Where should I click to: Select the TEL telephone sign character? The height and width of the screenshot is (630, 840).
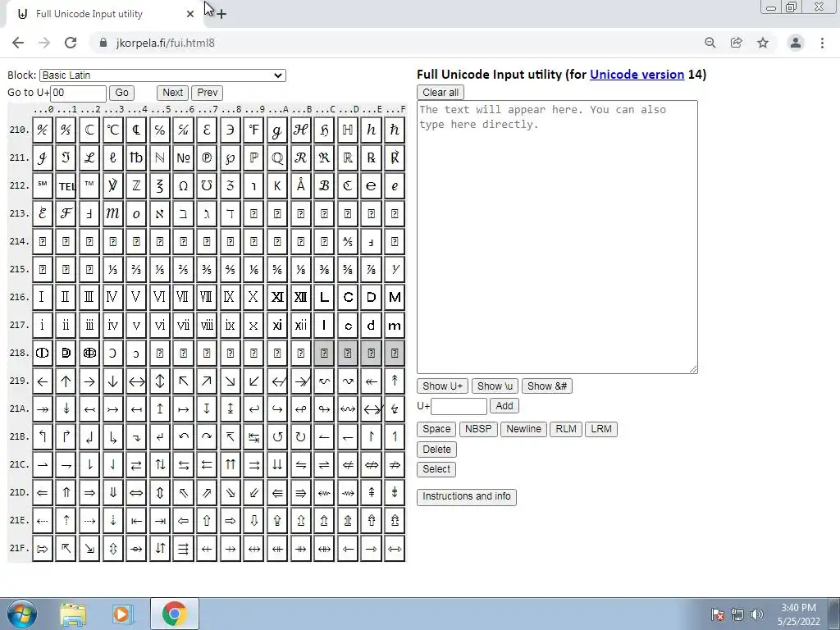click(66, 186)
